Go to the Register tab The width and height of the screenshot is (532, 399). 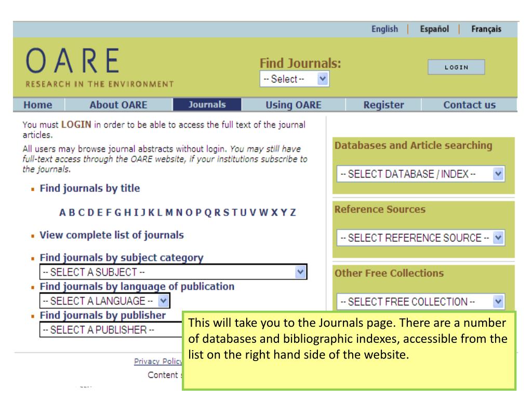[384, 105]
